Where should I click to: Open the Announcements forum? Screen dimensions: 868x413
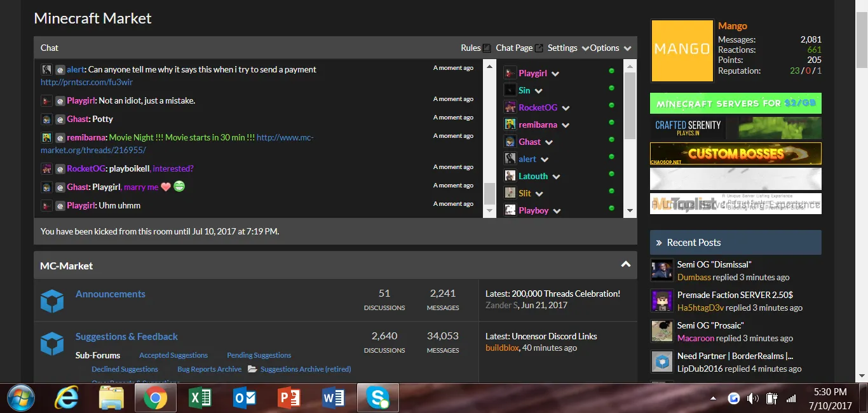click(x=111, y=294)
